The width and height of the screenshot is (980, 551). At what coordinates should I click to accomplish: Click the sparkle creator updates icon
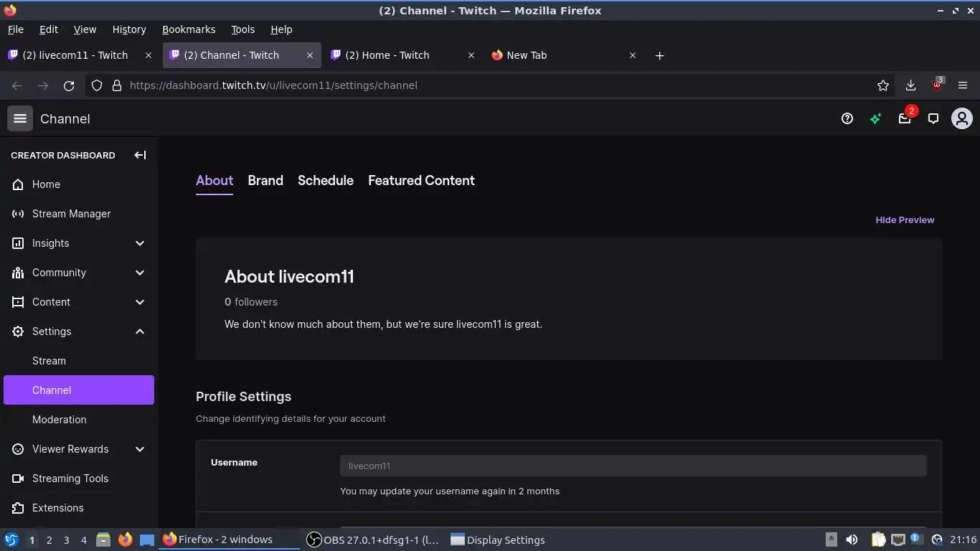875,118
